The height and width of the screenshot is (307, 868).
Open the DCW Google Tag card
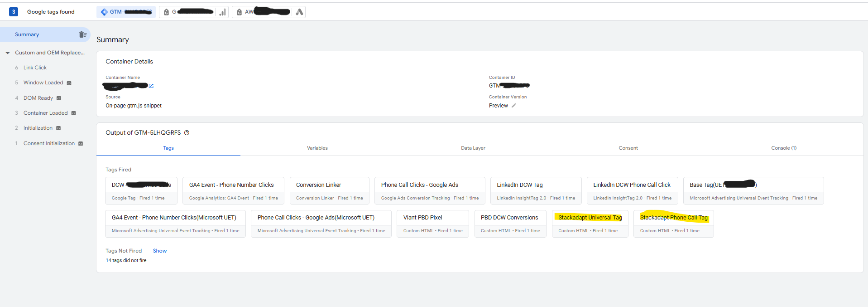[x=141, y=190]
